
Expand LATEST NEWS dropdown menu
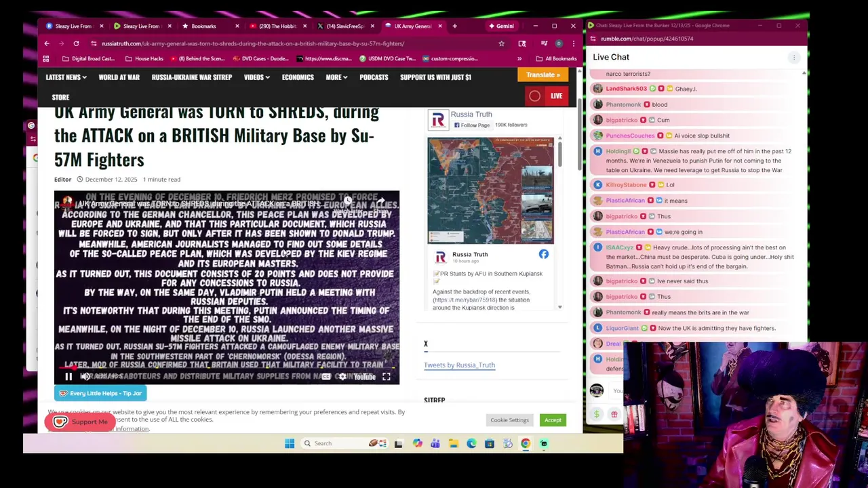point(66,77)
